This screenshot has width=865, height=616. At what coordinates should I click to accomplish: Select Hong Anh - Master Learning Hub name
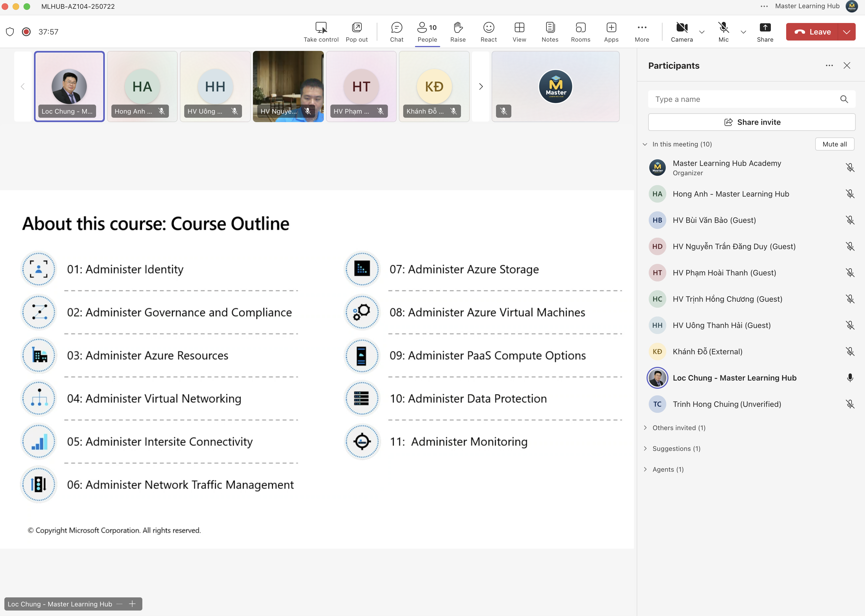coord(731,194)
